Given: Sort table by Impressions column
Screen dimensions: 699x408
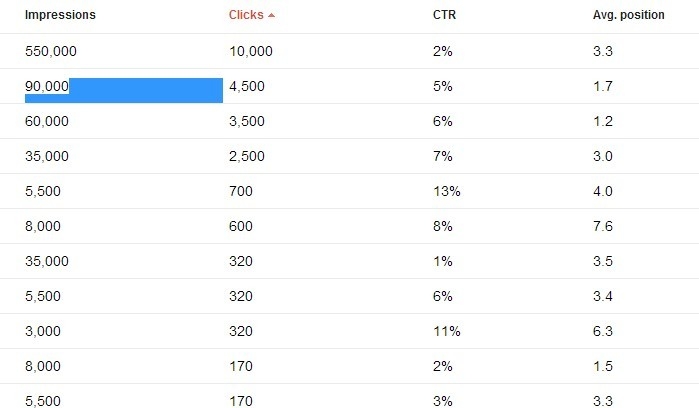Looking at the screenshot, I should point(60,15).
